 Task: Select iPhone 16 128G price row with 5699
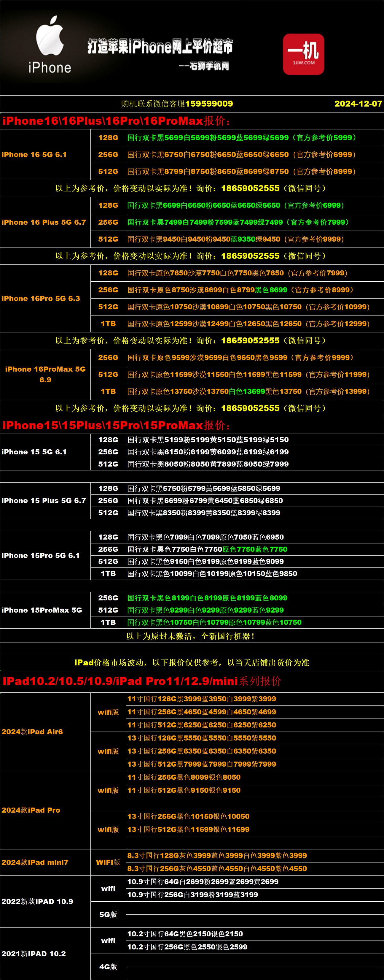pyautogui.click(x=254, y=138)
